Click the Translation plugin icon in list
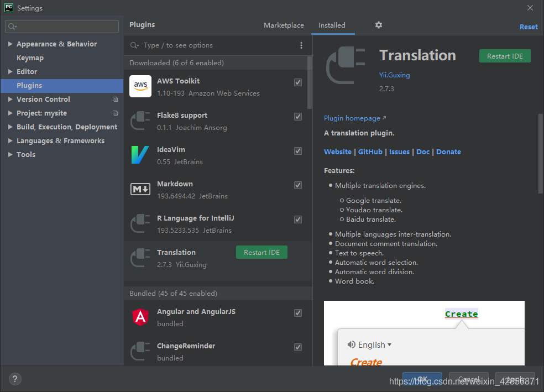This screenshot has height=392, width=544. click(x=140, y=258)
